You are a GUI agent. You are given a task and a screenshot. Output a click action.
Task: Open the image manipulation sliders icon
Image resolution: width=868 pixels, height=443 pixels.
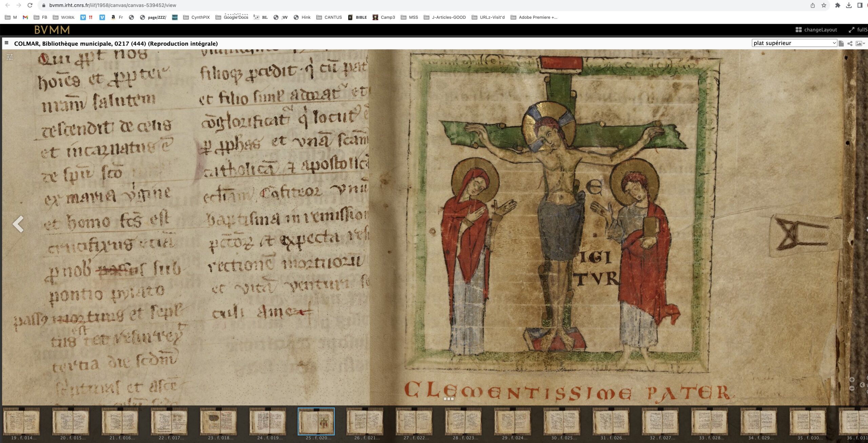(10, 57)
